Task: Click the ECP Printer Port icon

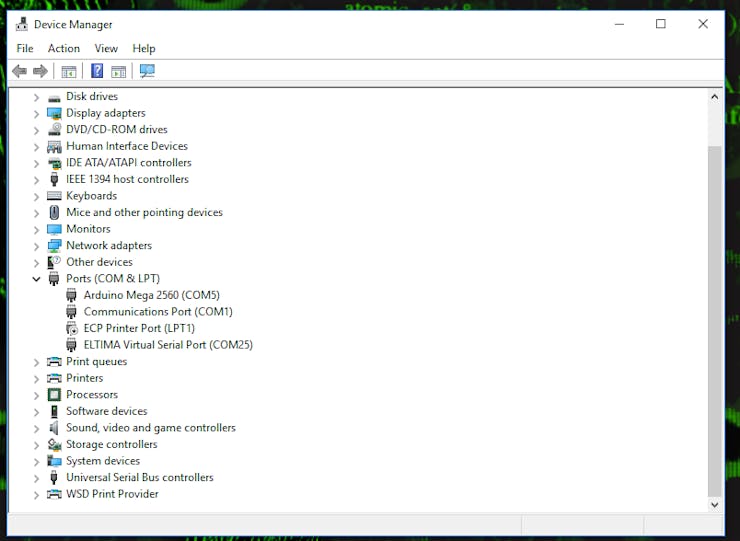Action: 72,329
